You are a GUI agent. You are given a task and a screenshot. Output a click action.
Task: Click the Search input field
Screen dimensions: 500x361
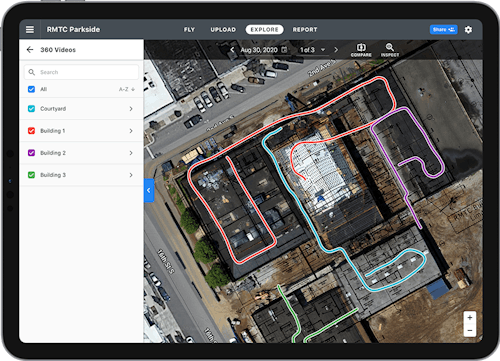pos(81,72)
